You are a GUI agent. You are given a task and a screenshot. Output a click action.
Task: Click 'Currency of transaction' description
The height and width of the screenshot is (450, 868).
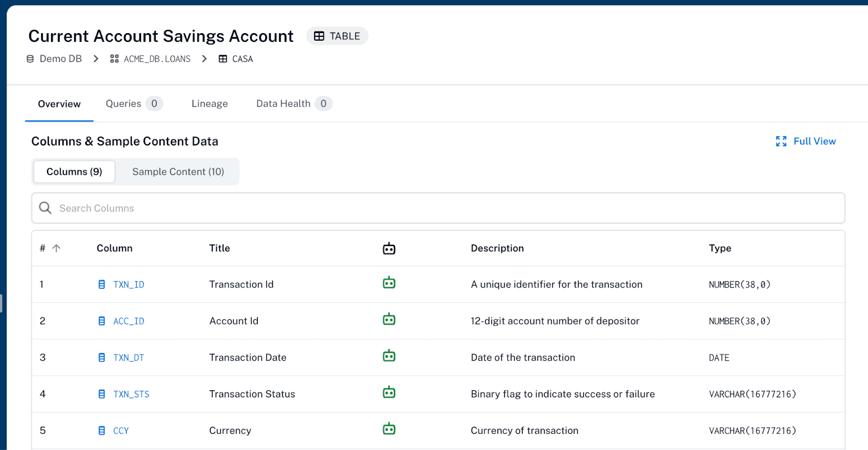pos(525,430)
